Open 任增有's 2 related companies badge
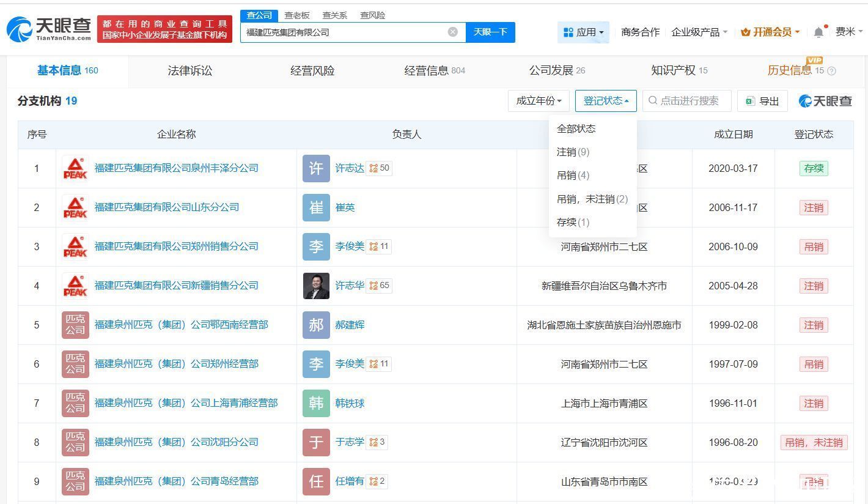The image size is (868, 504). pos(377,481)
